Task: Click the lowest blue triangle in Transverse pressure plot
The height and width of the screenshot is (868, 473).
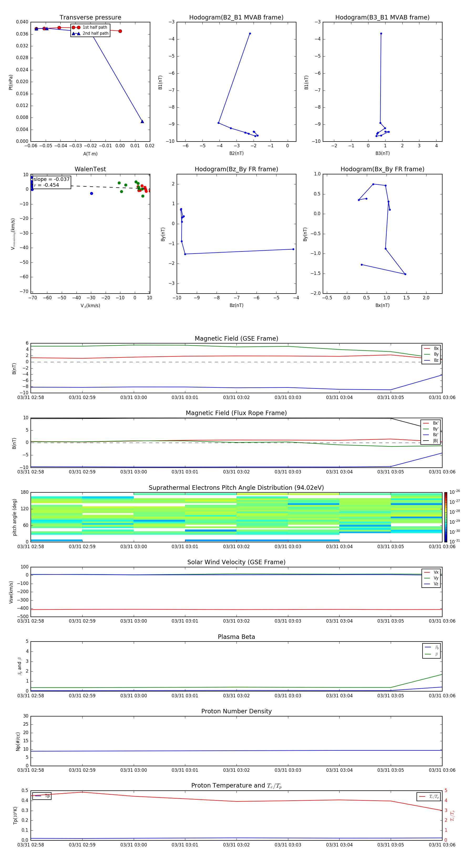Action: point(142,121)
